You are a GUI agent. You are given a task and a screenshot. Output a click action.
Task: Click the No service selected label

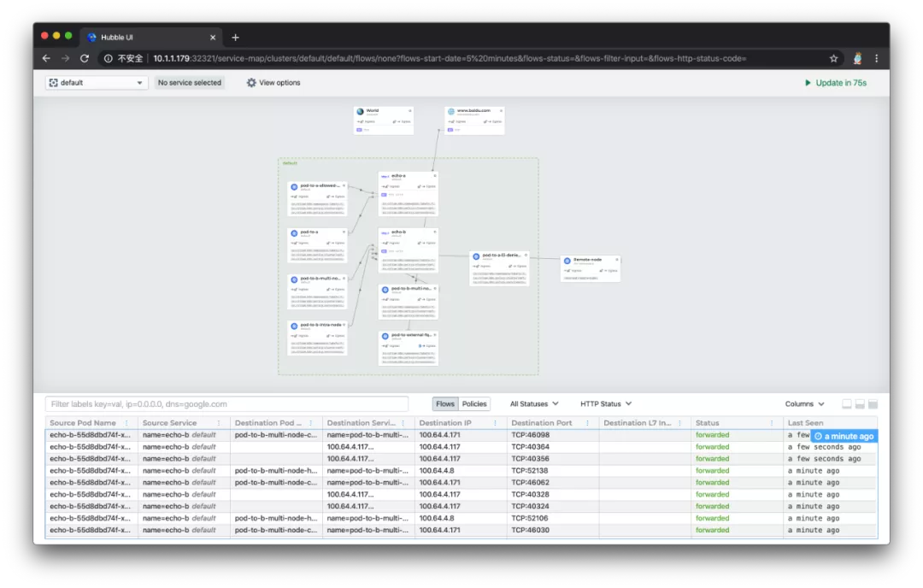coord(190,82)
